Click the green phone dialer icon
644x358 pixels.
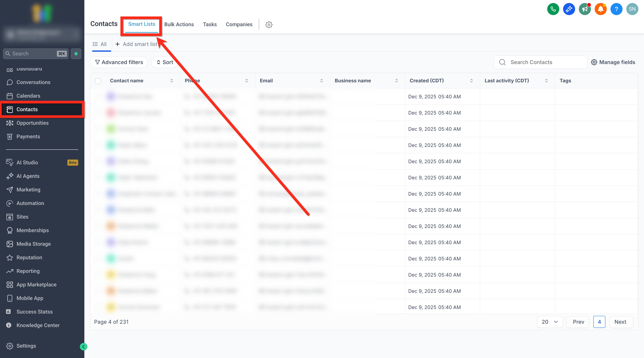tap(553, 9)
